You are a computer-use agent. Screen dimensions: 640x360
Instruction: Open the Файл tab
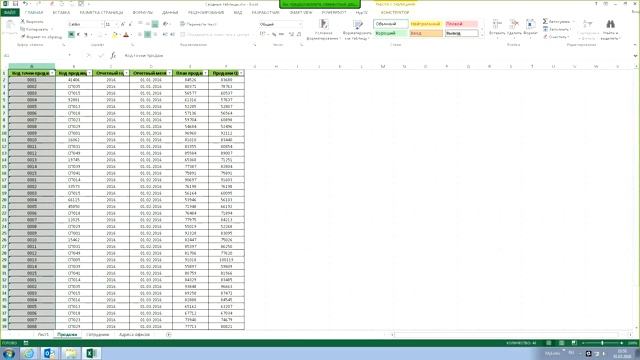pos(9,13)
